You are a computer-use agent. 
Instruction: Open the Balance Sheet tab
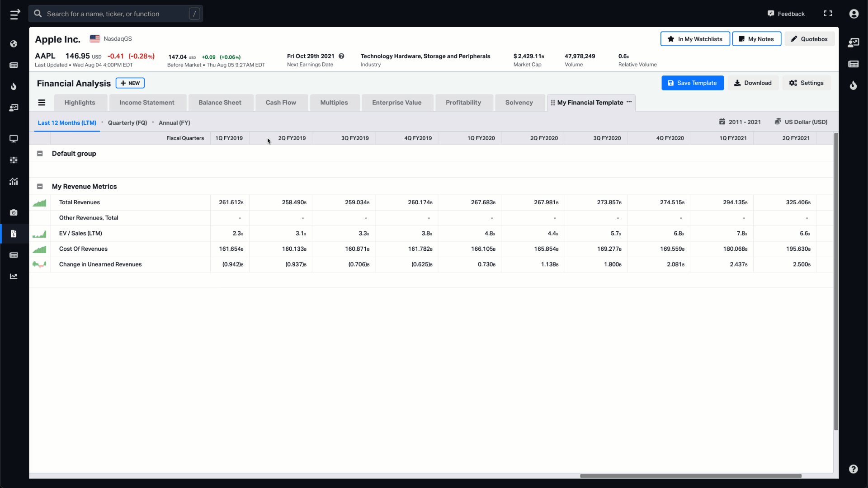coord(220,103)
